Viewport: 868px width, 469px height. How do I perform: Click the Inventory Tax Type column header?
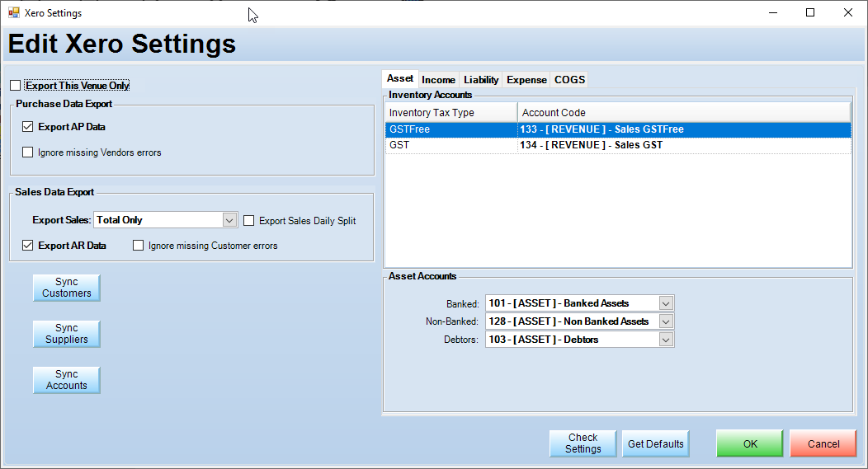451,112
